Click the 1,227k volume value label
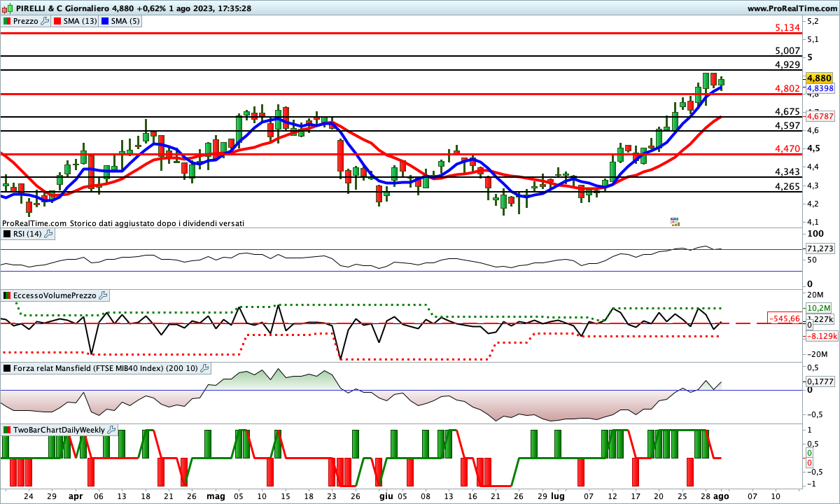840x504 pixels. click(x=820, y=319)
